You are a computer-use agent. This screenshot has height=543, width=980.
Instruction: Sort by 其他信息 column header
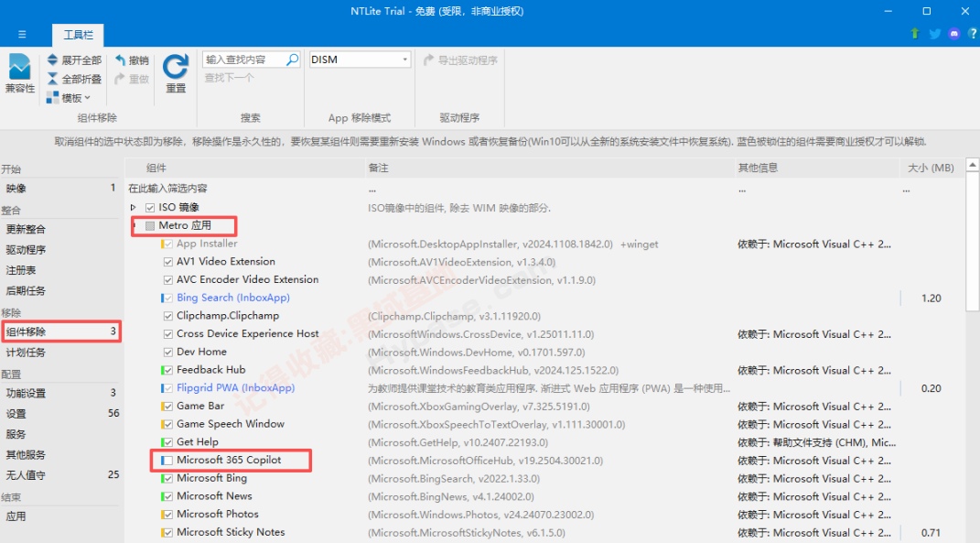coord(816,168)
